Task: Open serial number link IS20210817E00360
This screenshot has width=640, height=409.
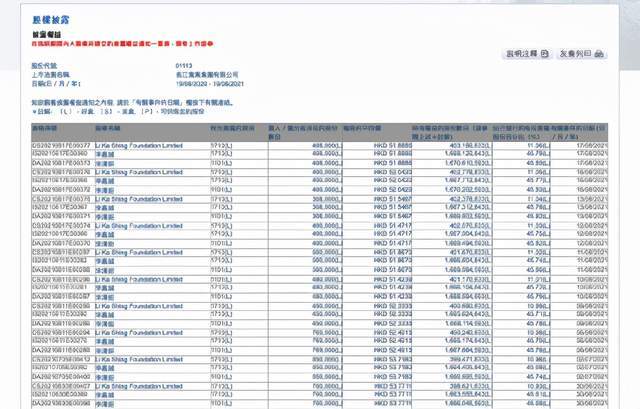Action: click(61, 153)
